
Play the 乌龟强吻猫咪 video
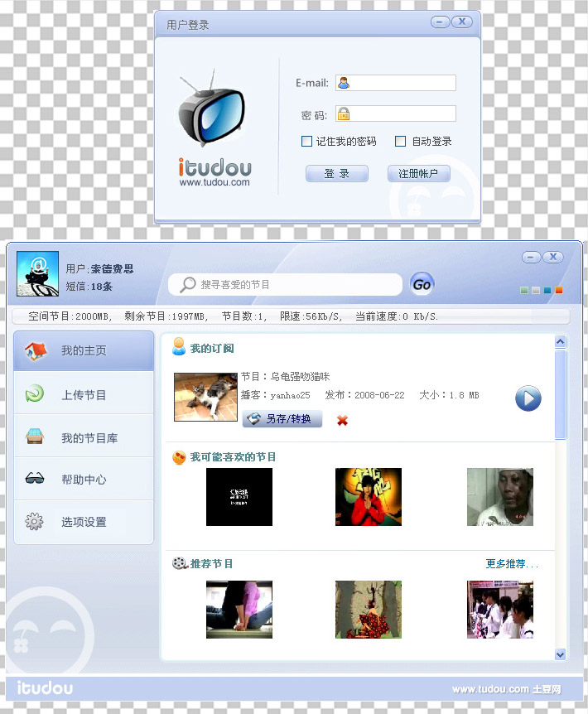pos(528,398)
